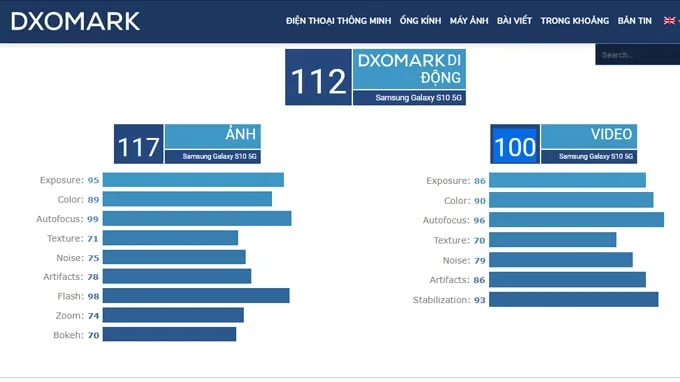Click the video Color 90 bar
Image resolution: width=680 pixels, height=382 pixels.
point(571,200)
